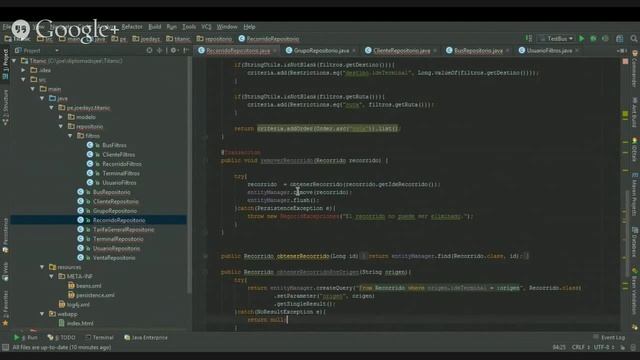The width and height of the screenshot is (640, 360).
Task: Collapse the webapp folder arrow
Action: tap(42, 314)
